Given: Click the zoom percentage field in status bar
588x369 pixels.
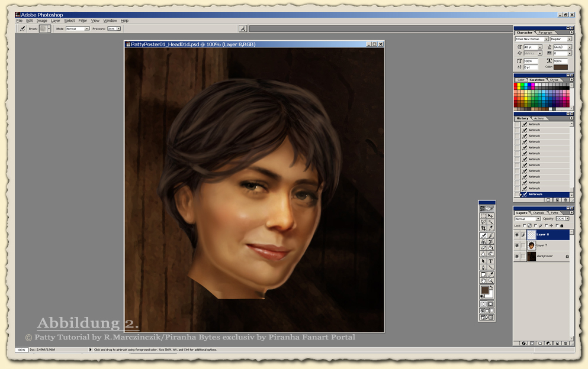Looking at the screenshot, I should [x=21, y=349].
